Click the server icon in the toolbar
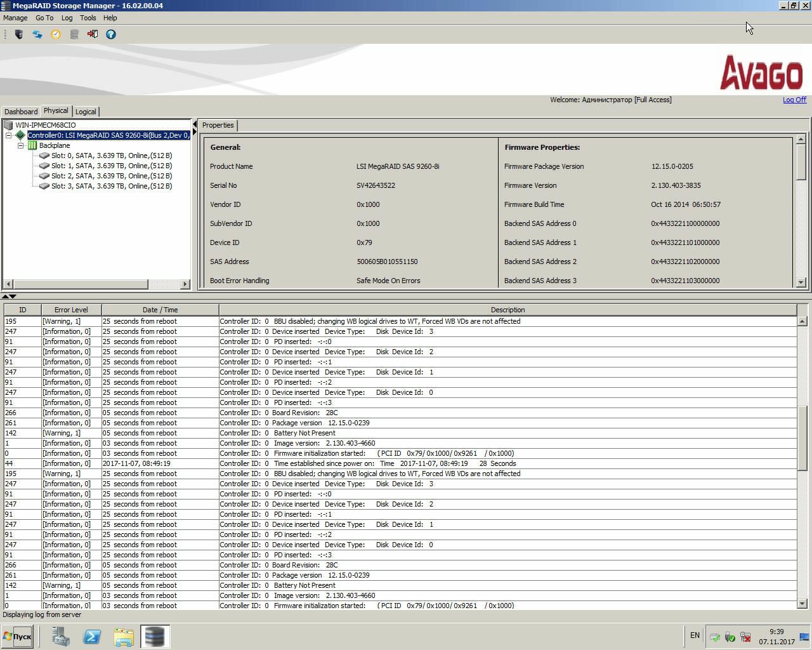The height and width of the screenshot is (650, 812). pos(19,34)
